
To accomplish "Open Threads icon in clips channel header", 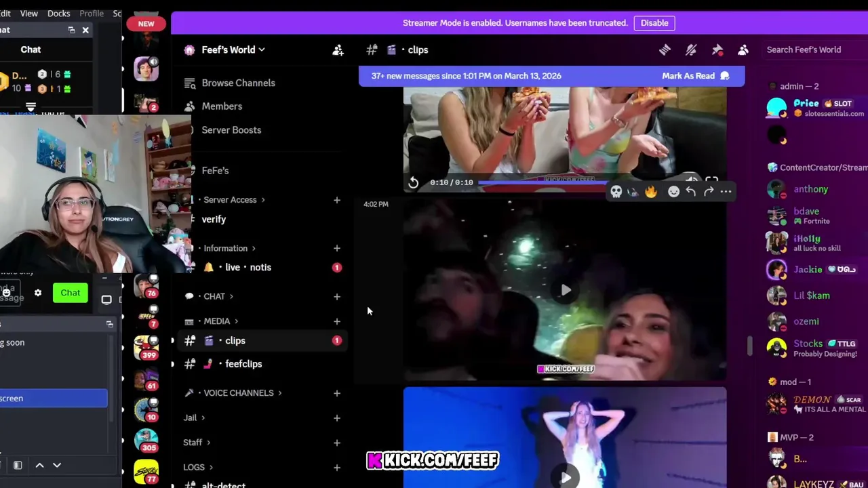I will tap(665, 49).
